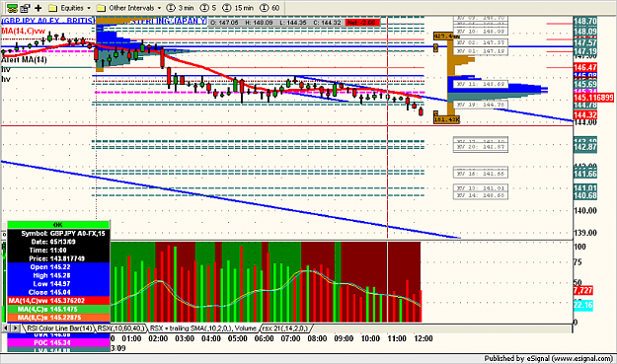
Task: Click the High 145.28 row
Action: pyautogui.click(x=58, y=275)
